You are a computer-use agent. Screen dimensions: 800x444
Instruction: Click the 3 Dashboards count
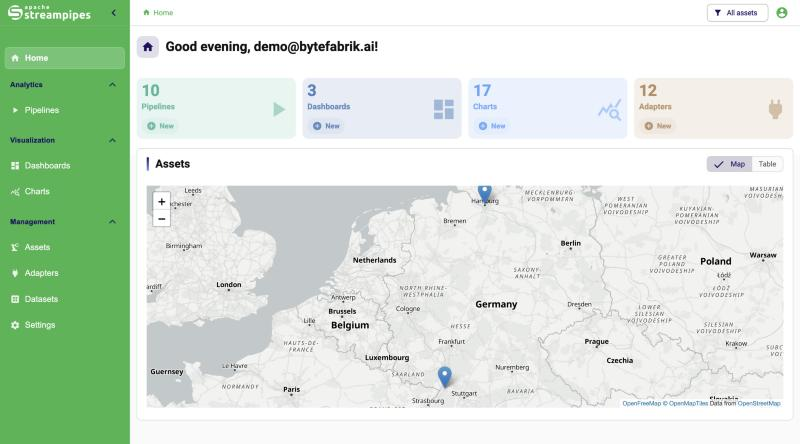pos(312,90)
